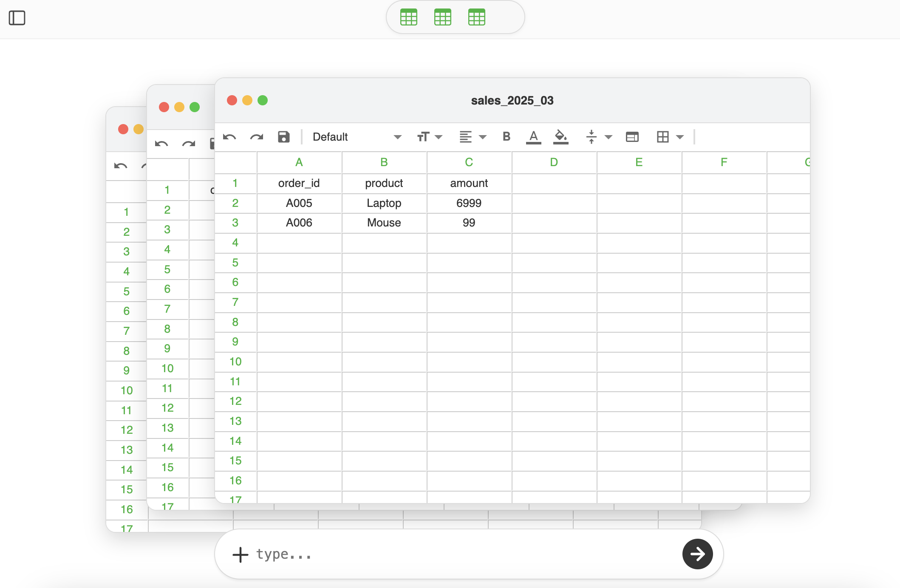Viewport: 900px width, 588px height.
Task: Select row 10 in the middle window
Action: pos(168,368)
